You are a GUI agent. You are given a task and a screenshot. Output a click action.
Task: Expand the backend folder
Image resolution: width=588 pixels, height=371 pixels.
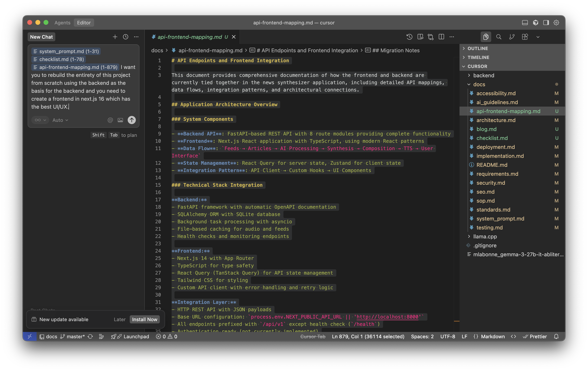click(x=483, y=75)
